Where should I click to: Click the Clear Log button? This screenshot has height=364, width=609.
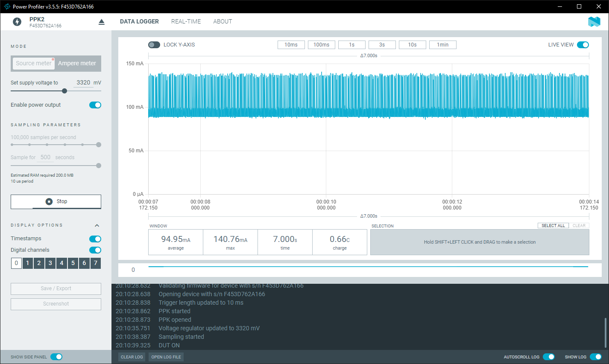point(132,357)
